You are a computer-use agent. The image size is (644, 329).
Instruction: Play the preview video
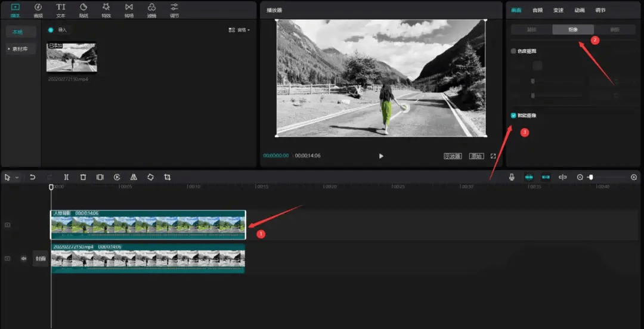coord(381,156)
